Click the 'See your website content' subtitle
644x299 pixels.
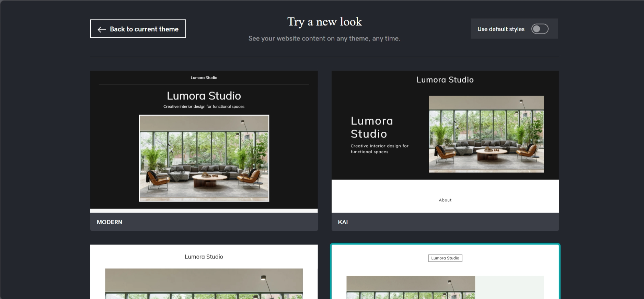(324, 38)
